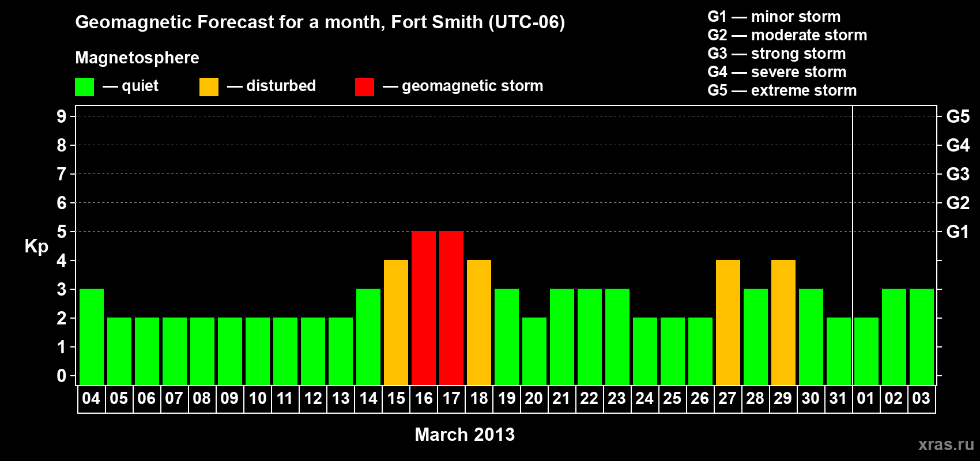The image size is (980, 461).
Task: Select the green bar for March 31
Action: click(x=839, y=351)
